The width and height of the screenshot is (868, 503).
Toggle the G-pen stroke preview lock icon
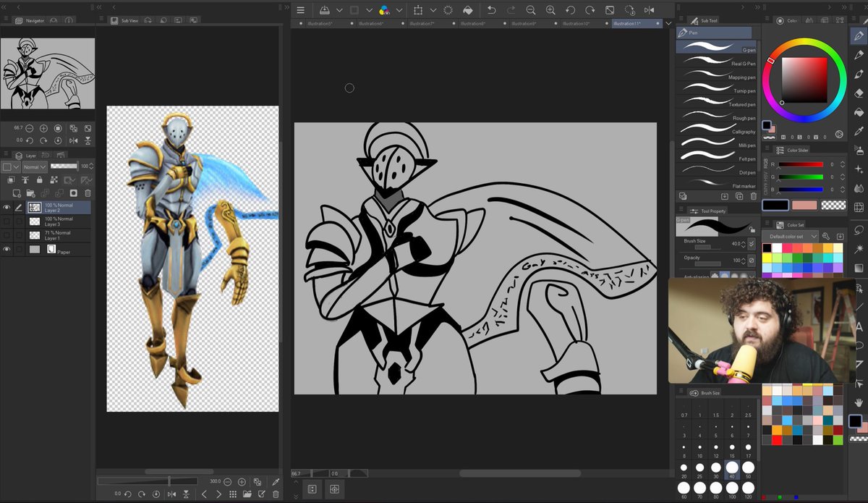pyautogui.click(x=752, y=229)
